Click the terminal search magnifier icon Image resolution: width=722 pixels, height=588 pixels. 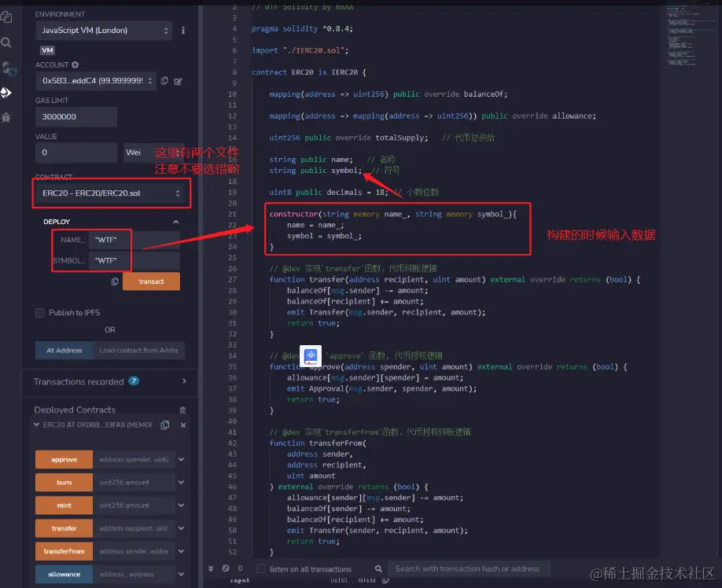378,568
